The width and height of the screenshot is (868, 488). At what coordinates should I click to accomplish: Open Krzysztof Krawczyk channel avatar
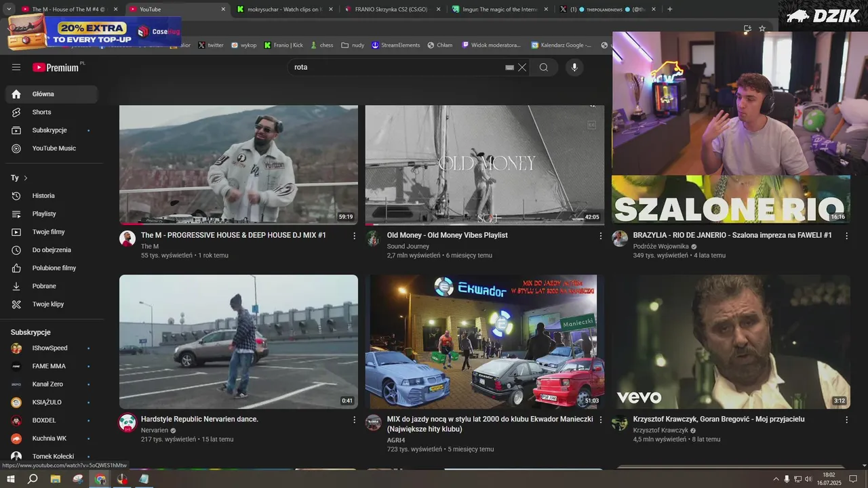(620, 423)
